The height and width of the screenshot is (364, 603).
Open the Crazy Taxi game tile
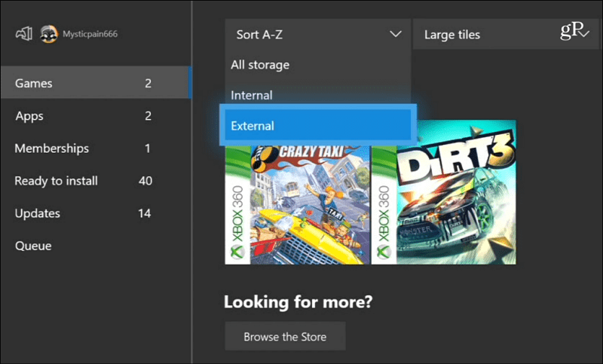[x=297, y=204]
